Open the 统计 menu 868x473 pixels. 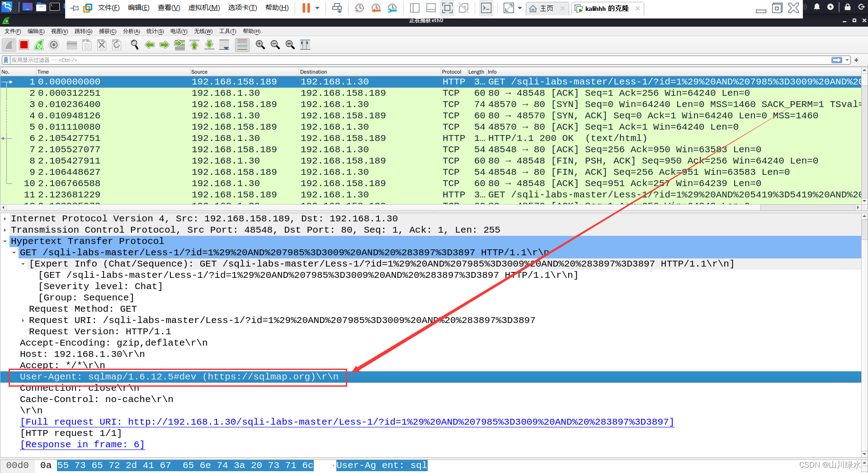(155, 31)
